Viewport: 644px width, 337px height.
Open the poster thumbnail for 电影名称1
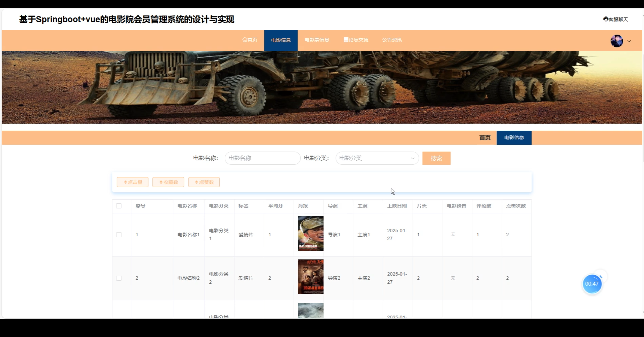311,233
